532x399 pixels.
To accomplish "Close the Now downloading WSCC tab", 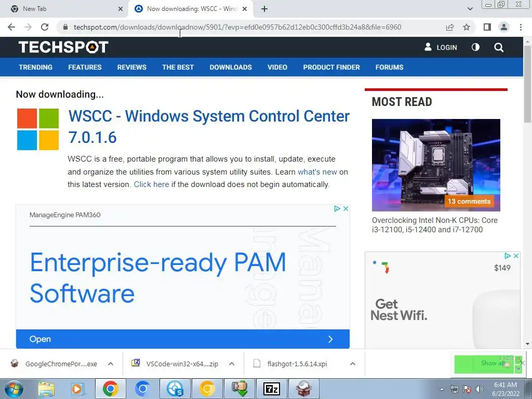I will (x=245, y=9).
